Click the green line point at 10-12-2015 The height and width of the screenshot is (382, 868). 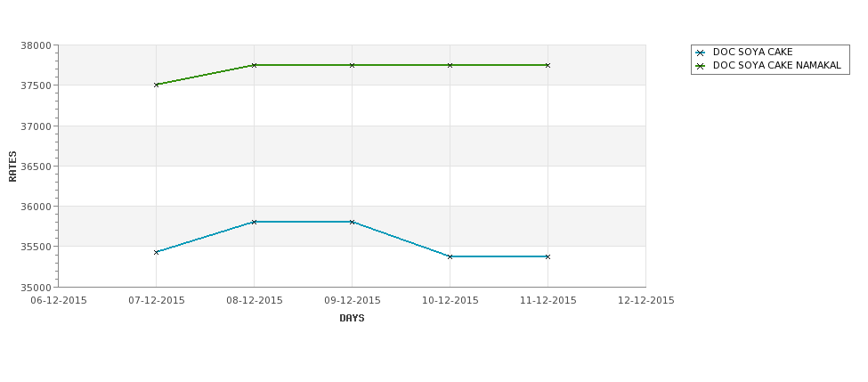[x=450, y=65]
